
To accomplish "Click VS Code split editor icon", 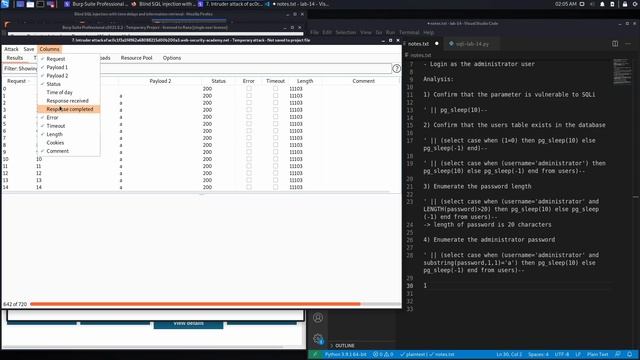I will click(615, 43).
